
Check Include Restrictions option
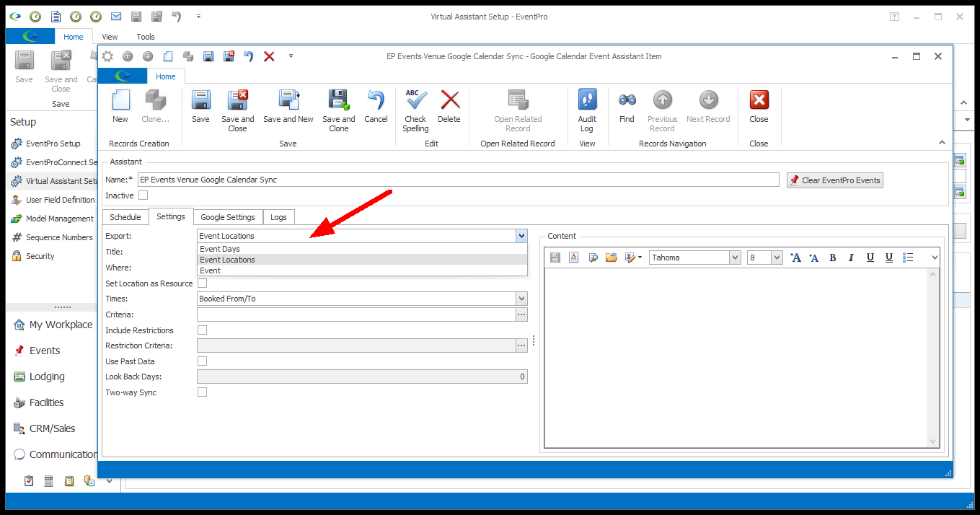[202, 330]
